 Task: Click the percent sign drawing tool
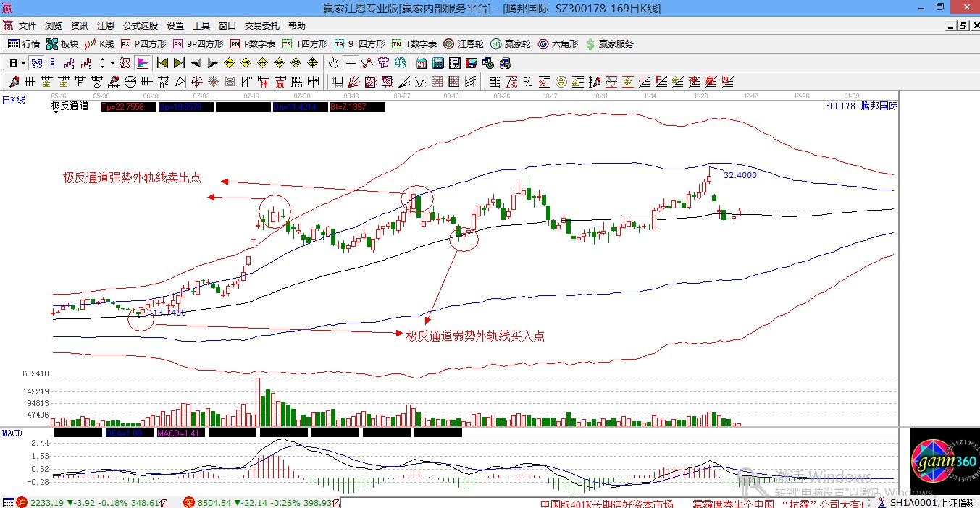pyautogui.click(x=528, y=82)
